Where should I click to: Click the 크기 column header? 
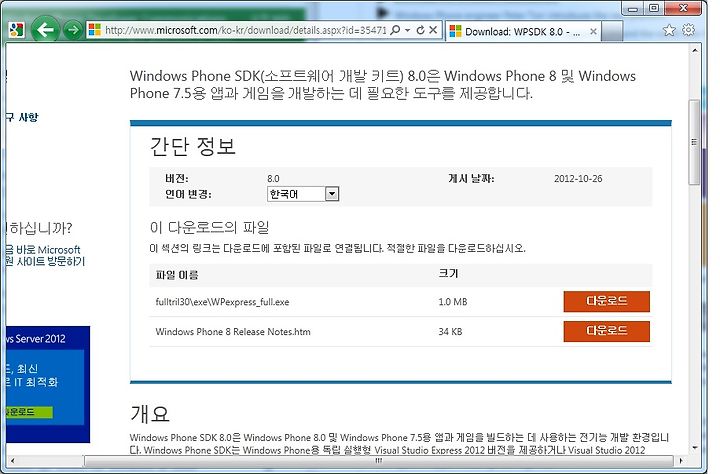[448, 273]
